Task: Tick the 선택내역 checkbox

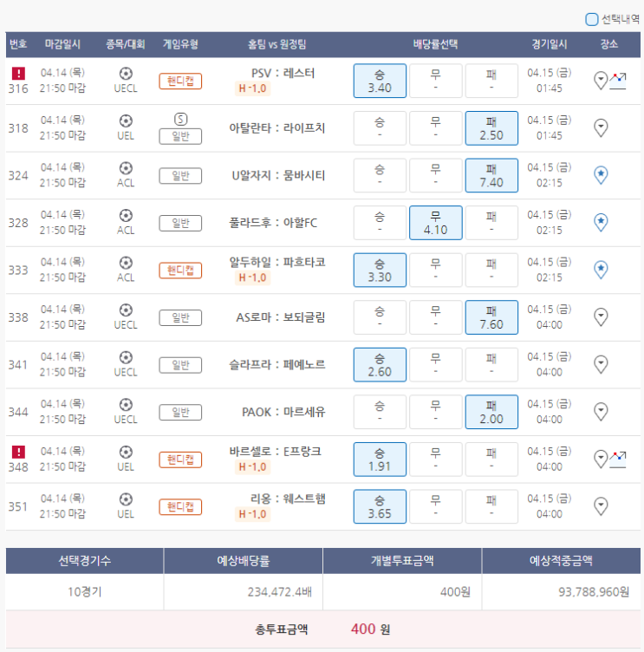Action: 591,19
